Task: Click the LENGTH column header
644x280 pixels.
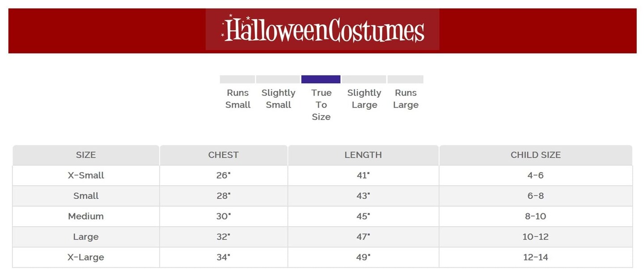Action: 363,155
